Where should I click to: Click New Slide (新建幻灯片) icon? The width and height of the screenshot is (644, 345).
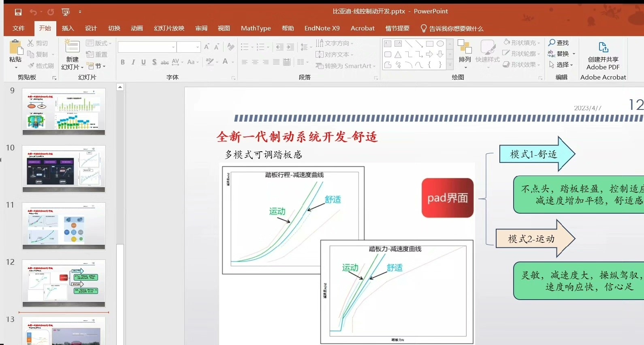(73, 47)
